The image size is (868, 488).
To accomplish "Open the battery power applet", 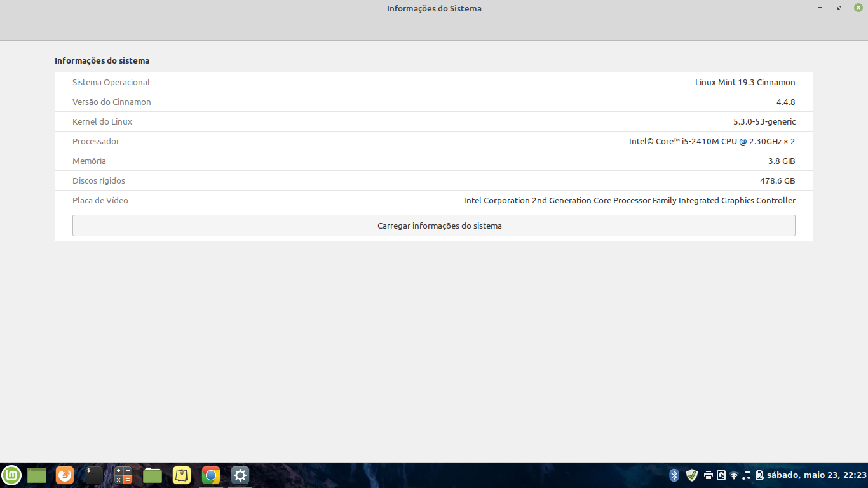I will [x=759, y=475].
